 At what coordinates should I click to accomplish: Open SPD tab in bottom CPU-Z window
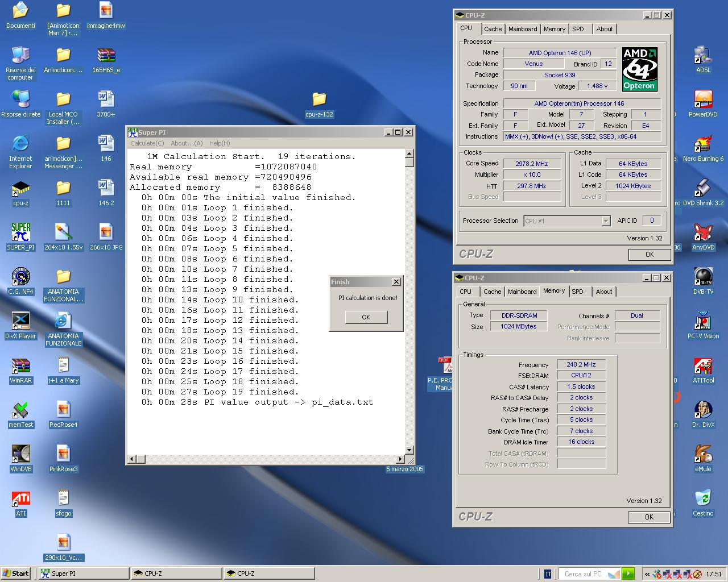point(577,292)
